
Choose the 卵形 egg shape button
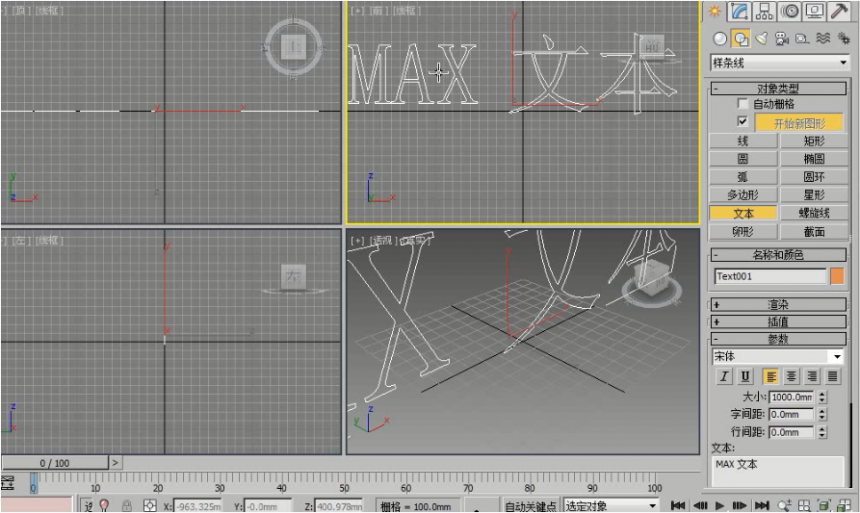click(743, 232)
